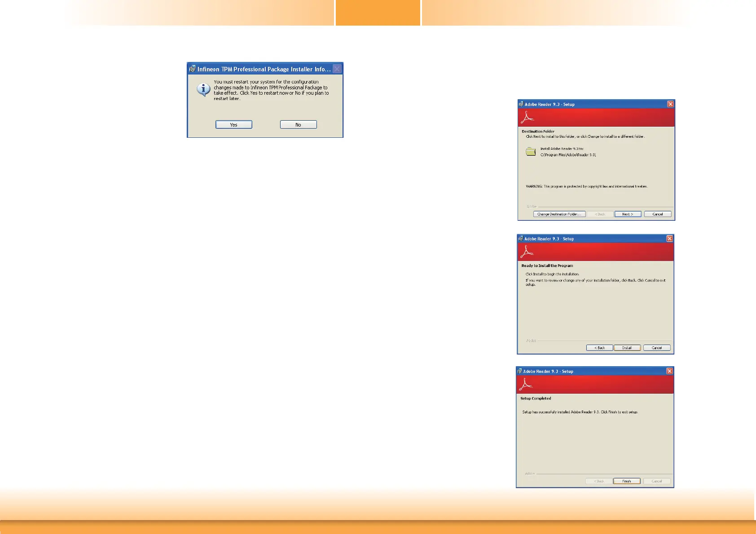This screenshot has width=756, height=534.
Task: Click Cancel in the Destination Folder setup window
Action: point(658,214)
